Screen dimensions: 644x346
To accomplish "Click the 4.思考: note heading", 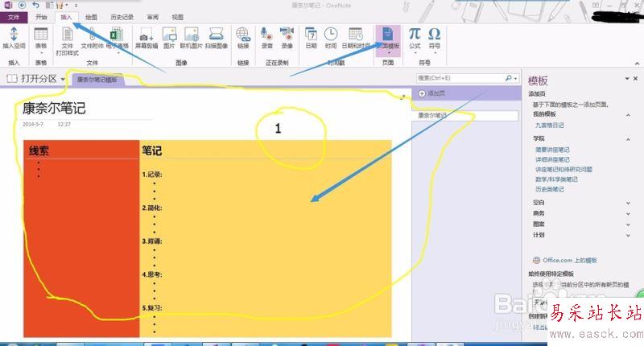I will pyautogui.click(x=152, y=274).
